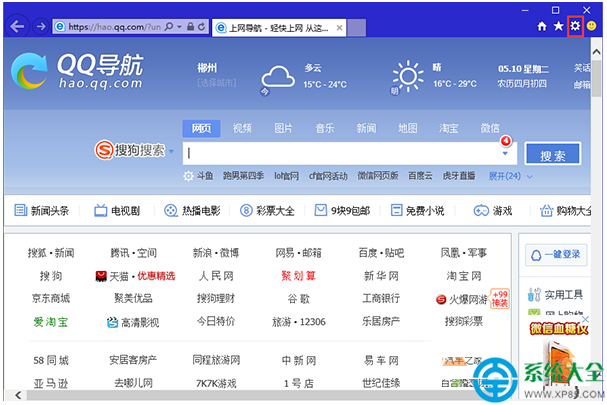The height and width of the screenshot is (405, 607).
Task: Click the Sogou search engine logo
Action: [130, 150]
